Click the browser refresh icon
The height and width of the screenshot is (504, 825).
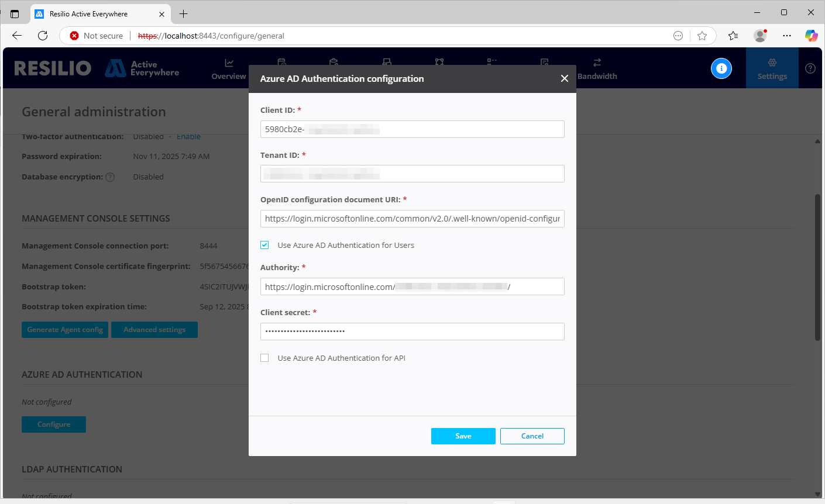click(x=42, y=36)
